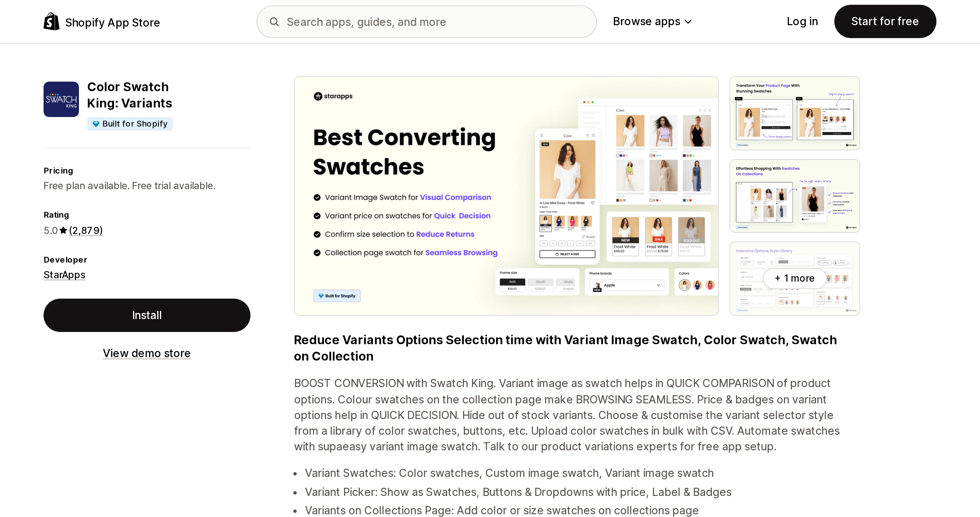Click the 'Variant Picker: Show as Swatches' bullet
980x517 pixels.
(x=518, y=492)
